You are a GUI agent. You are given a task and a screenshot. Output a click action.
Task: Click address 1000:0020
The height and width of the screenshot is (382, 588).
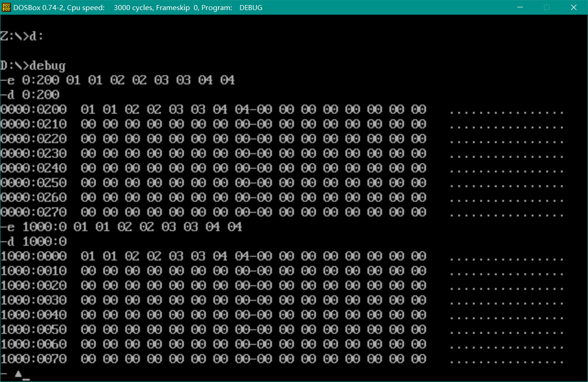pyautogui.click(x=33, y=286)
